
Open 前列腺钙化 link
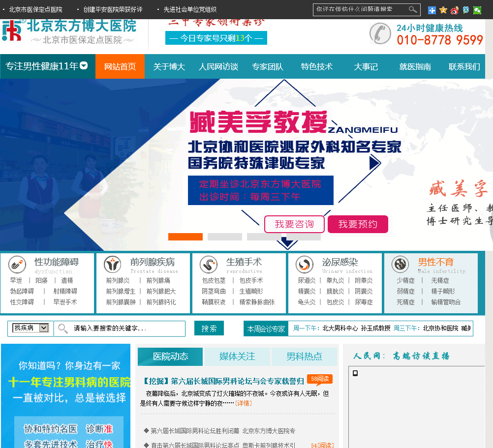(x=161, y=302)
